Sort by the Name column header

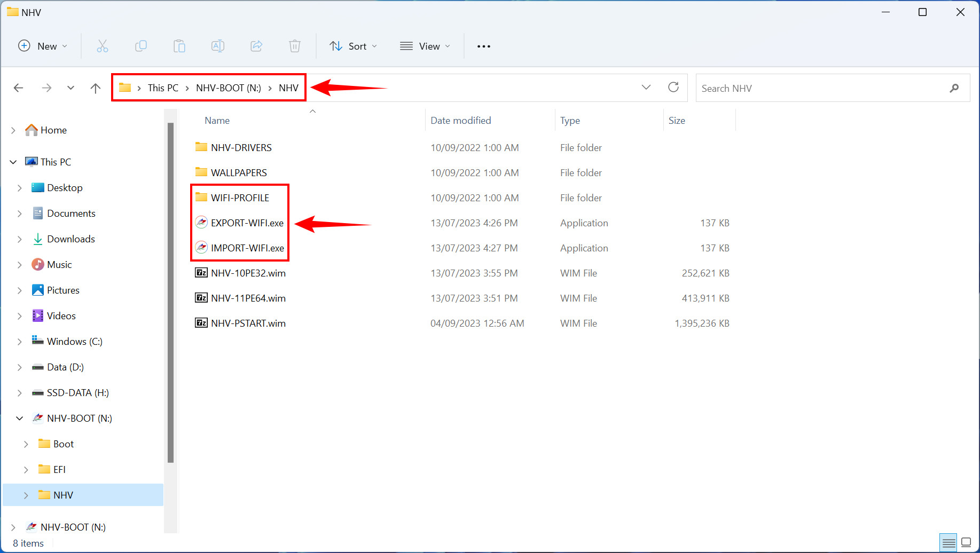pos(217,121)
